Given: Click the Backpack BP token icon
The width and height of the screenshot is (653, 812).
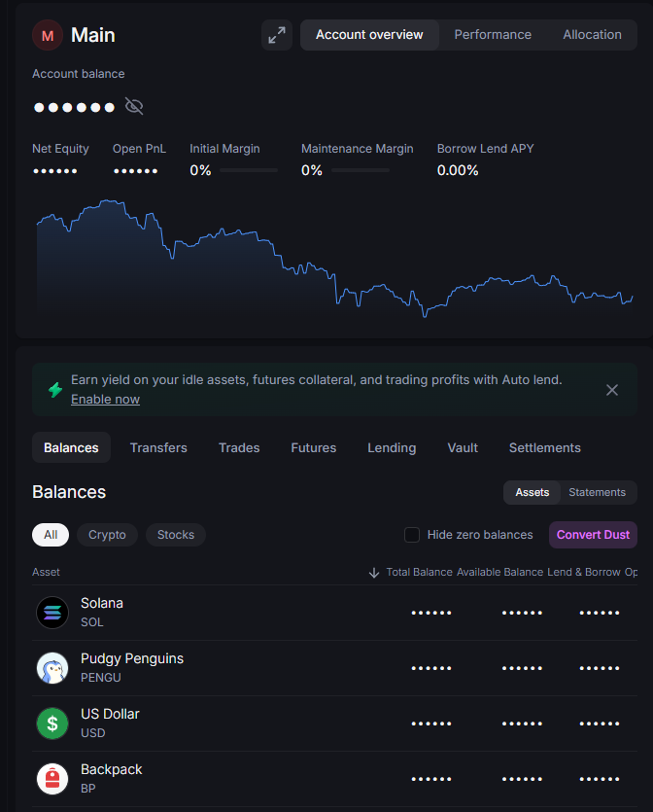Looking at the screenshot, I should tap(52, 779).
